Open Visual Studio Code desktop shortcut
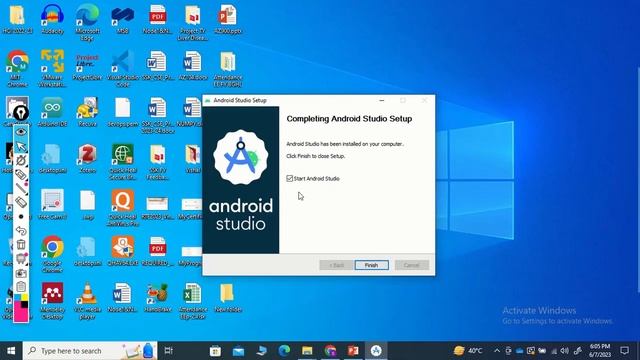Image resolution: width=640 pixels, height=360 pixels. (122, 68)
